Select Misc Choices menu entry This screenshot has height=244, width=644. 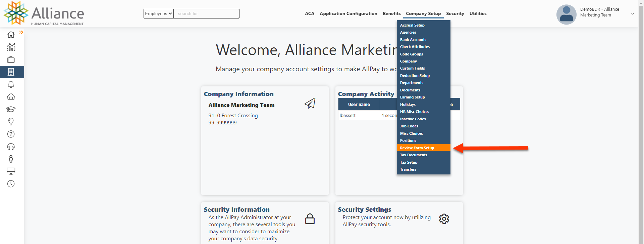(x=424, y=133)
